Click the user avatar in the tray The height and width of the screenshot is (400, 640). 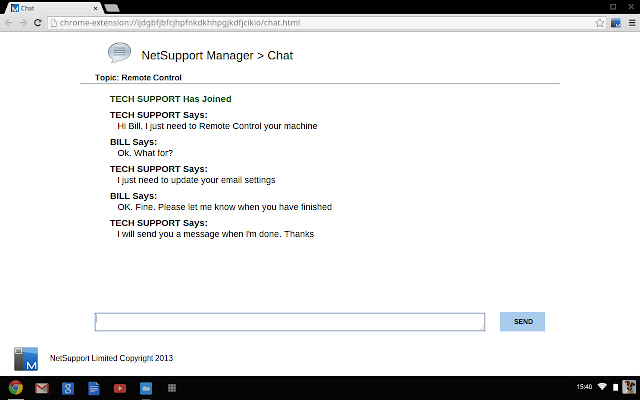[x=629, y=387]
